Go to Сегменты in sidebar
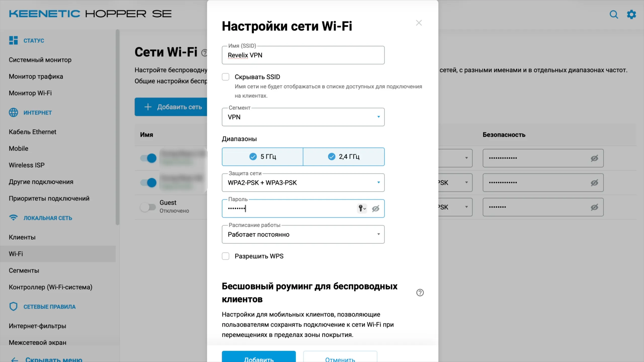The height and width of the screenshot is (362, 644). 24,270
